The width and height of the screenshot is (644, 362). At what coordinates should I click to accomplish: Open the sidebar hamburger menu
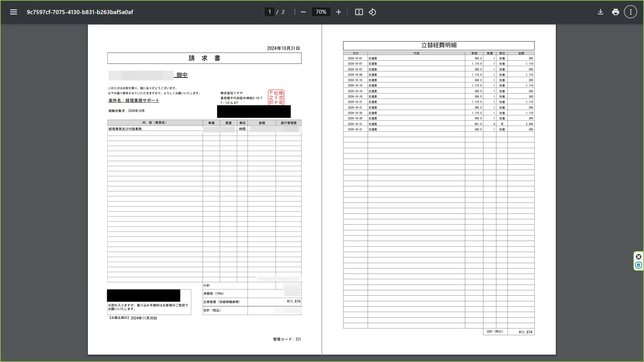[x=13, y=12]
